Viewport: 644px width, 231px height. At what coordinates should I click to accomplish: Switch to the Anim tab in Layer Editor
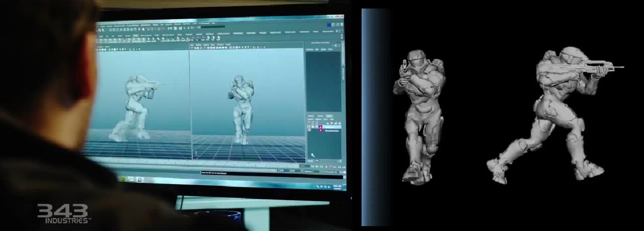point(330,116)
